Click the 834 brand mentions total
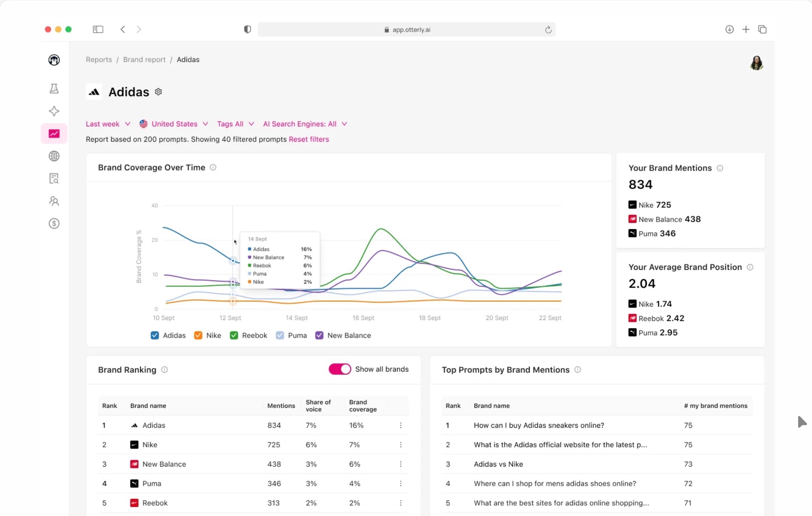 pos(640,184)
